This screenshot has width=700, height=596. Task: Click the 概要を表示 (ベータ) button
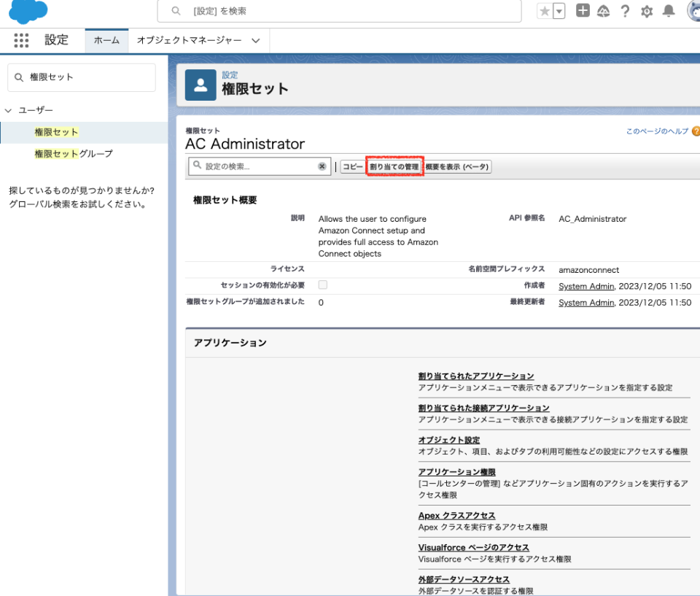coord(456,166)
